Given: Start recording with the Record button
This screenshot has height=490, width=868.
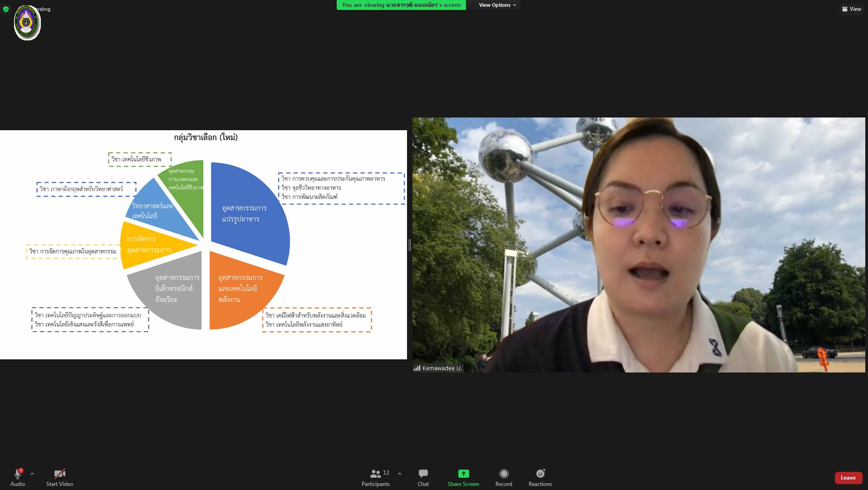Looking at the screenshot, I should (504, 477).
